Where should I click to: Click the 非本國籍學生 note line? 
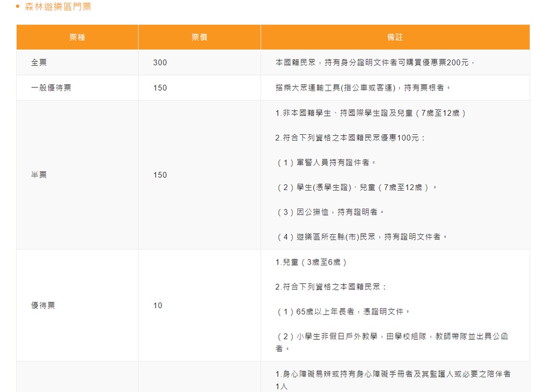[371, 113]
